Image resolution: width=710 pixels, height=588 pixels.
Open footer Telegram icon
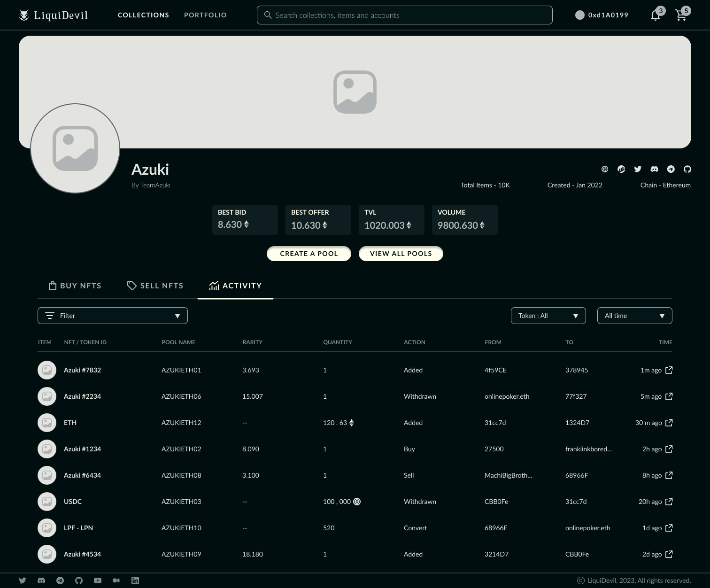[x=60, y=580]
